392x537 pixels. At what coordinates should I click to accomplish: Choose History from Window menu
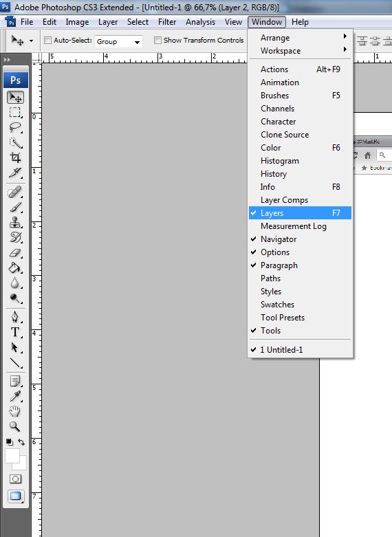pos(300,174)
